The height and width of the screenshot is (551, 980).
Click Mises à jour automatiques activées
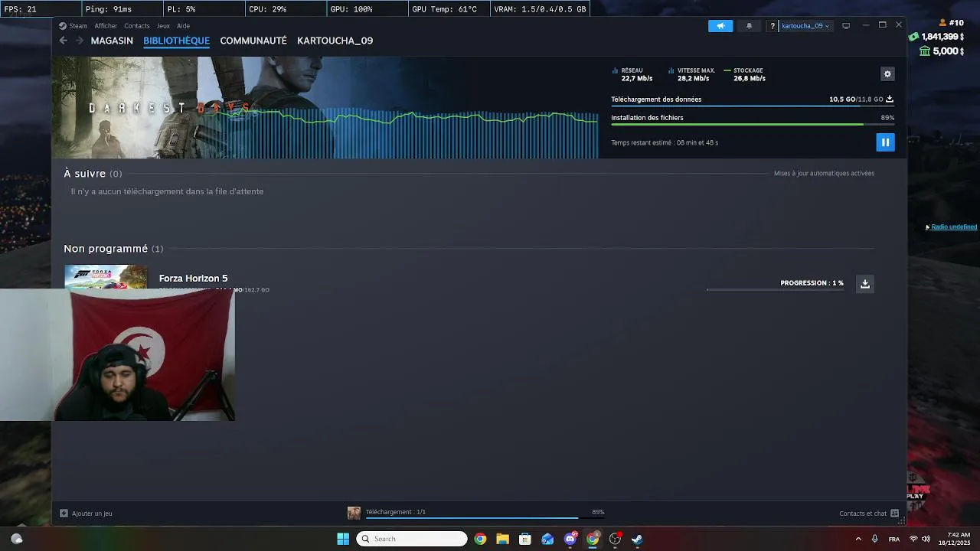[x=824, y=174]
